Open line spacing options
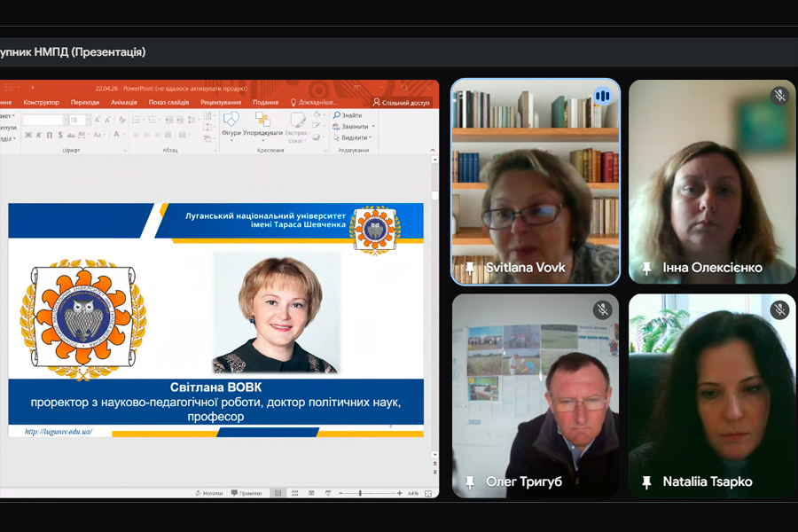Screen dimensions: 798x532 (x=192, y=120)
